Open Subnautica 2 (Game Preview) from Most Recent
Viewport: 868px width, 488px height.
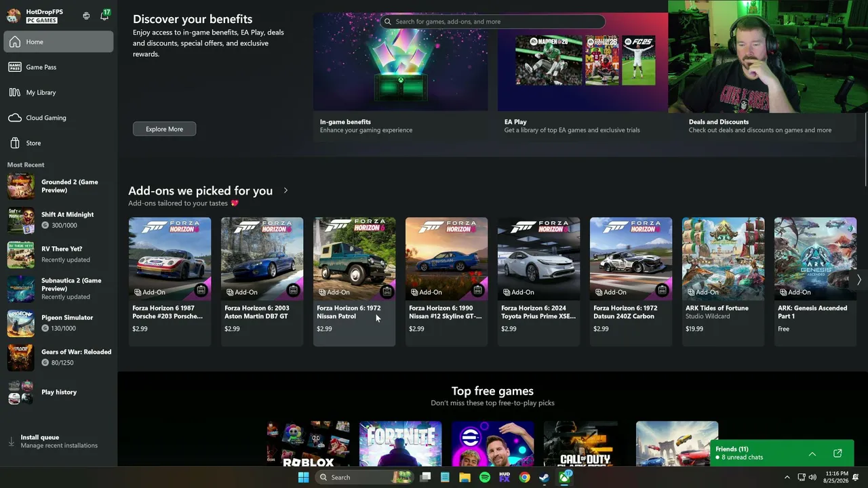pyautogui.click(x=58, y=289)
